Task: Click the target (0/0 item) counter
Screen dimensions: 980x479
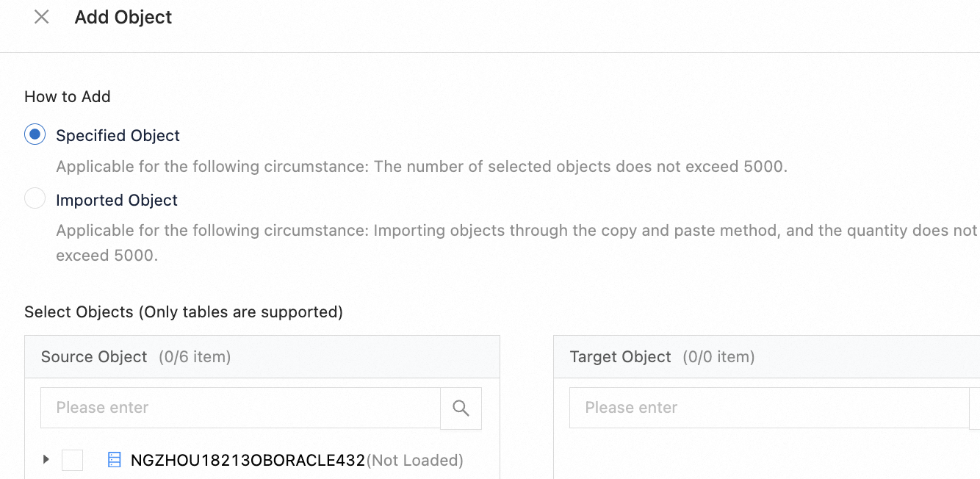Action: pos(718,357)
